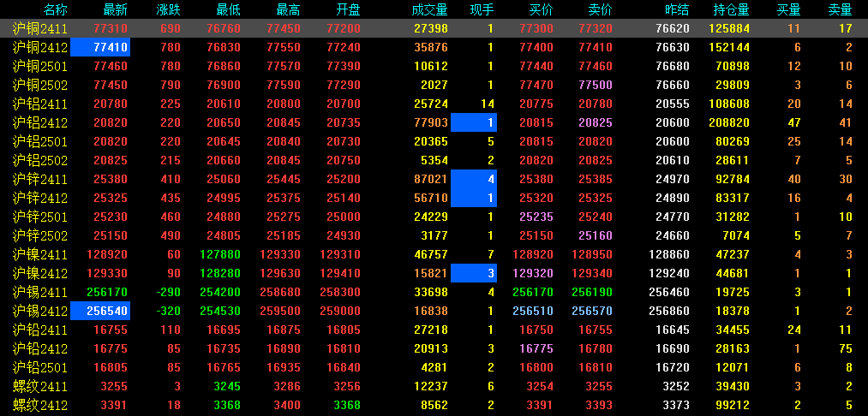Select the 沪锌2412 contract name

point(40,198)
